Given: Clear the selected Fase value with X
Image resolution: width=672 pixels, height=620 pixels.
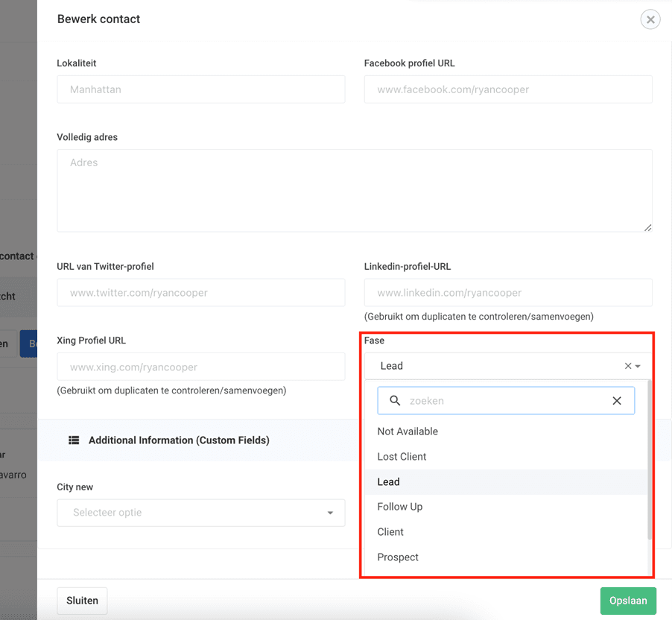Looking at the screenshot, I should tap(628, 366).
